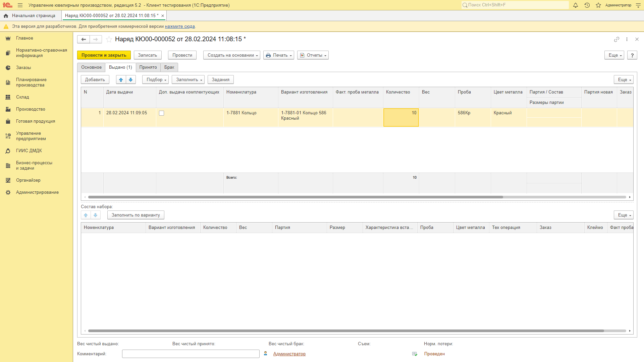Screen dimensions: 644x362
Task: Click the posted status icon near Проведен
Action: [x=415, y=354]
